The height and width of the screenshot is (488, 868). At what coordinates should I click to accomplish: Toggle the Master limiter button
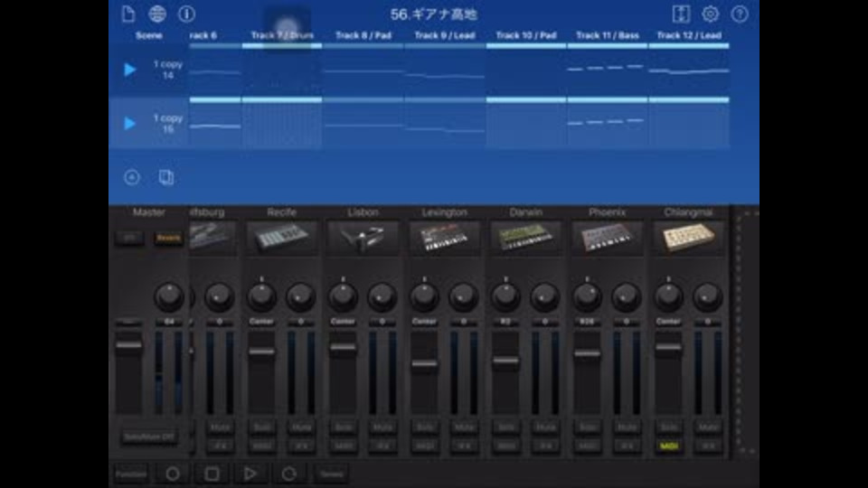pyautogui.click(x=129, y=238)
